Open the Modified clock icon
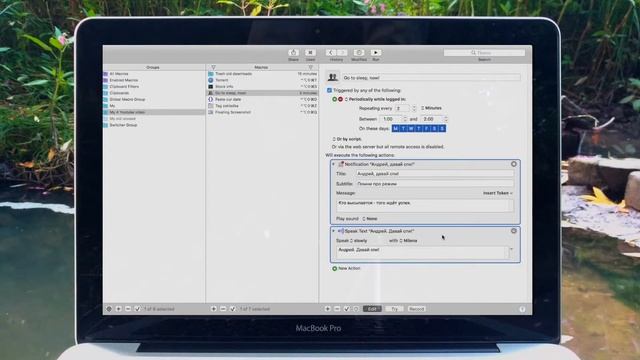This screenshot has width=640, height=360. (x=359, y=52)
